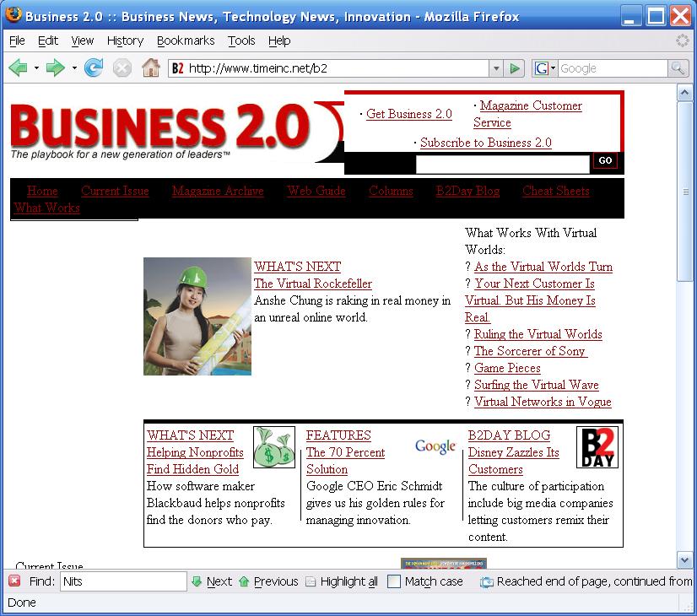
Task: Open the View menu
Action: 82,41
